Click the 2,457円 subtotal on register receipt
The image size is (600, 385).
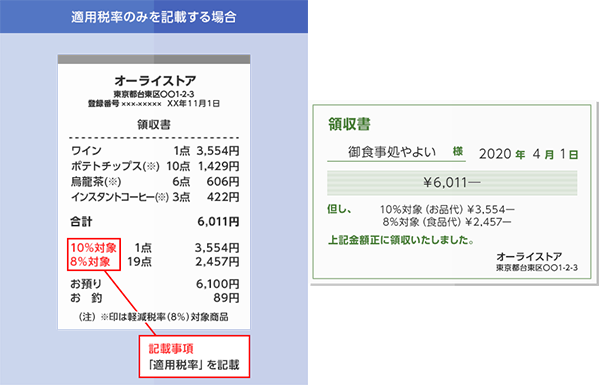[217, 262]
